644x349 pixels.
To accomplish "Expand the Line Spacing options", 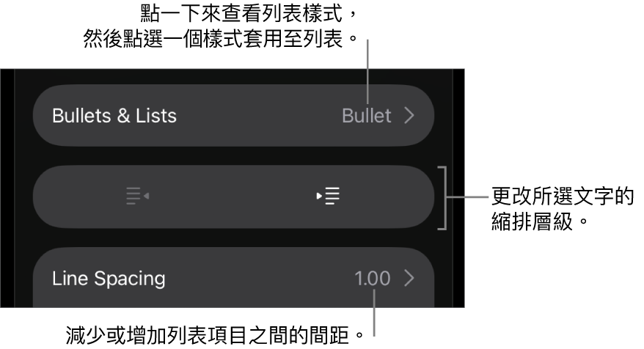I will pos(233,279).
